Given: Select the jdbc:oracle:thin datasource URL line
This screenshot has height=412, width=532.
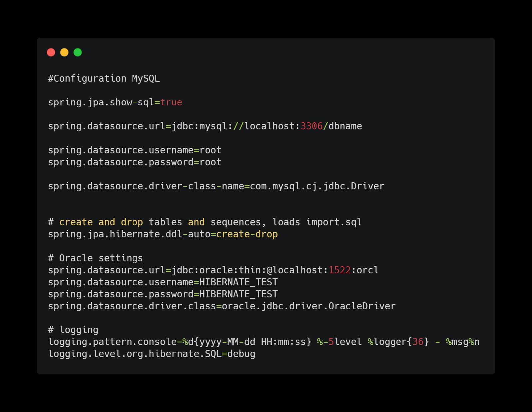Looking at the screenshot, I should tap(213, 270).
